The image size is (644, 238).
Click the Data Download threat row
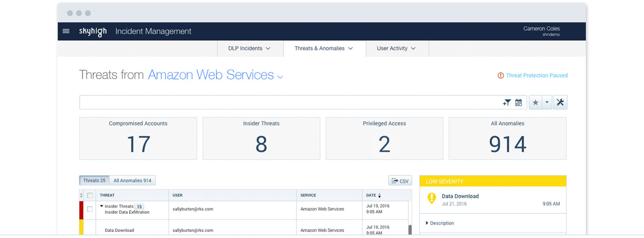click(244, 228)
